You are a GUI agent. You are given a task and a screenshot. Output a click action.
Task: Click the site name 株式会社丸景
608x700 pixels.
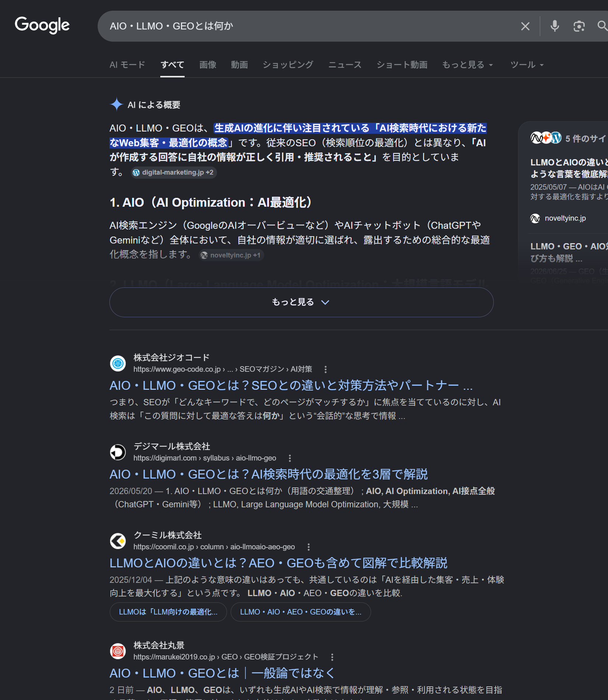159,645
